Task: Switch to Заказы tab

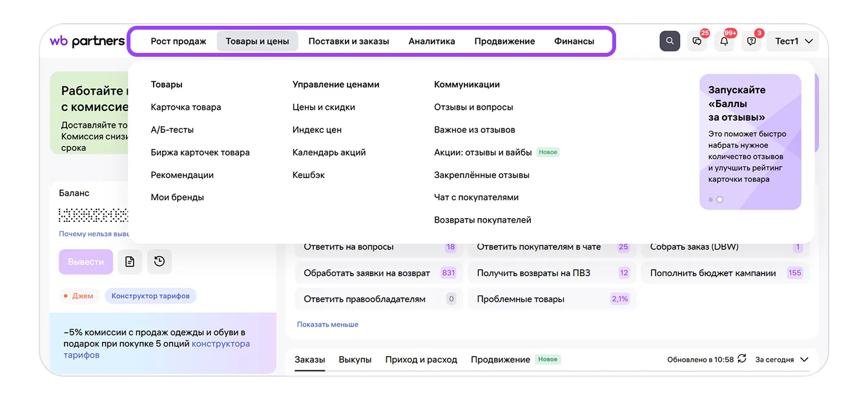Action: [310, 359]
